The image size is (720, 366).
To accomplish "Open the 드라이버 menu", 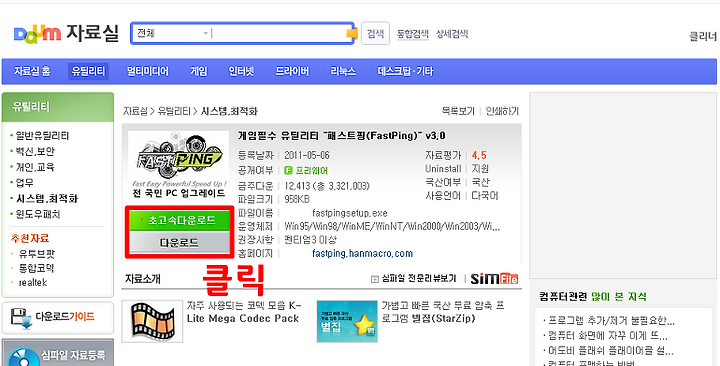I will (292, 71).
